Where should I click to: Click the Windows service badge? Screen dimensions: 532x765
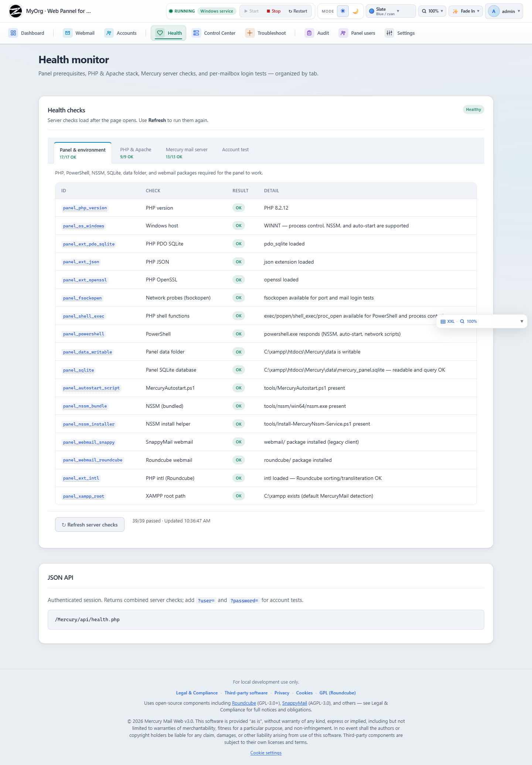217,11
